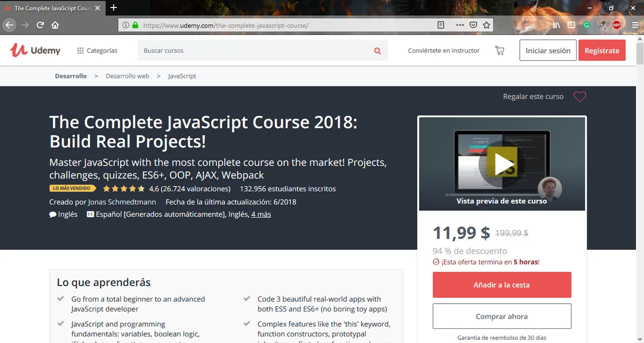The height and width of the screenshot is (343, 644).
Task: Click '132.956 estudiantes inscritos' text
Action: 288,189
